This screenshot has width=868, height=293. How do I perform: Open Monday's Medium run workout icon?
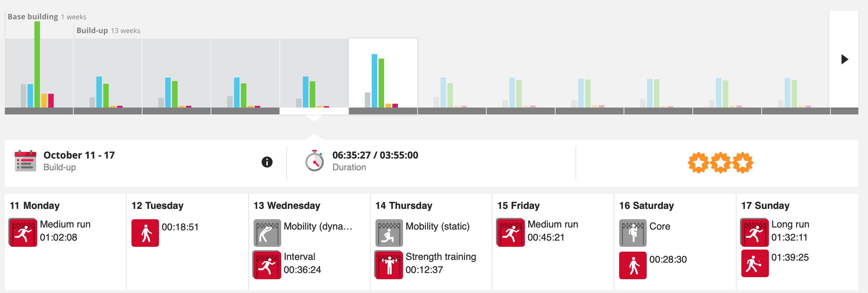pos(23,233)
